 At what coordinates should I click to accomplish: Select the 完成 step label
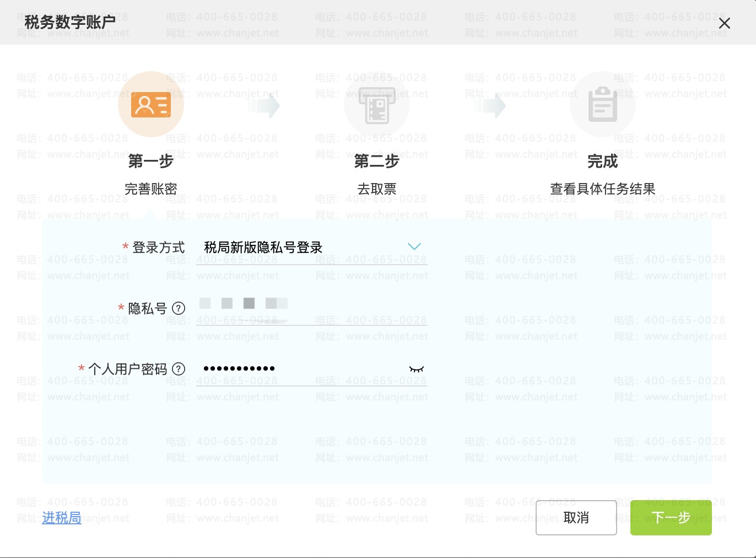603,161
